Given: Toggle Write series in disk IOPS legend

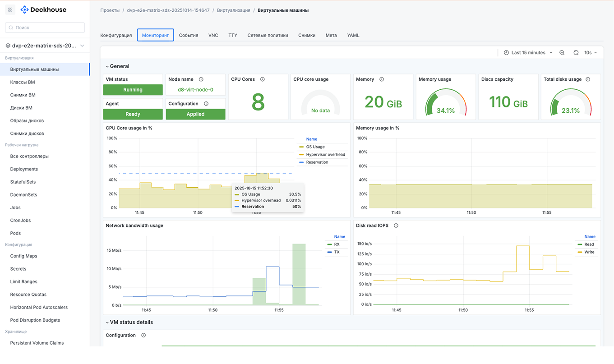Looking at the screenshot, I should pos(589,252).
